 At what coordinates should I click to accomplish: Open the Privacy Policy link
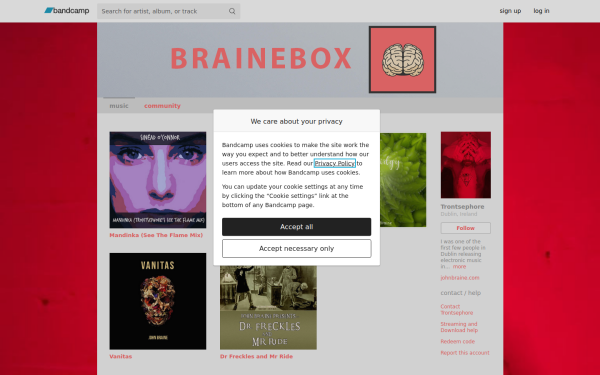[x=334, y=163]
